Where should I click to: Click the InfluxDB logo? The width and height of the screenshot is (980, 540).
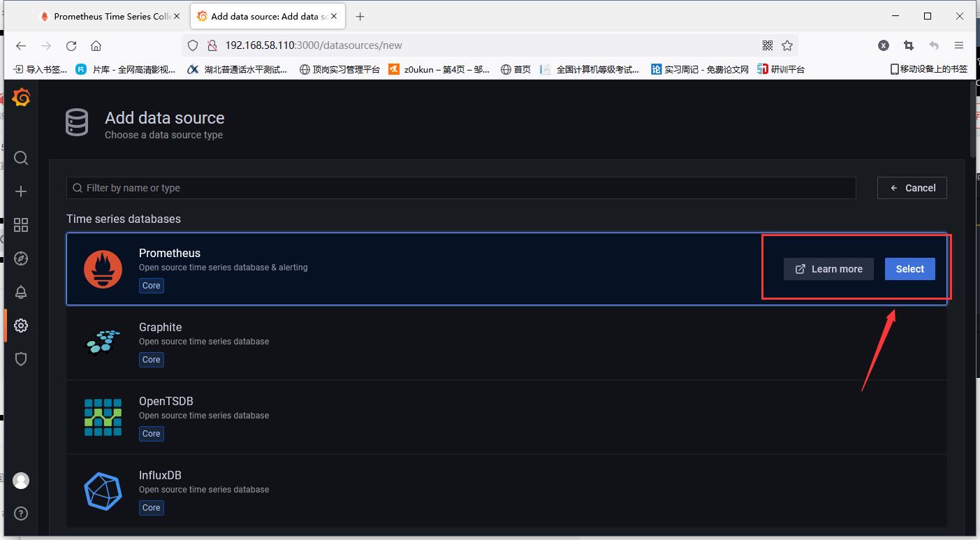pyautogui.click(x=103, y=491)
